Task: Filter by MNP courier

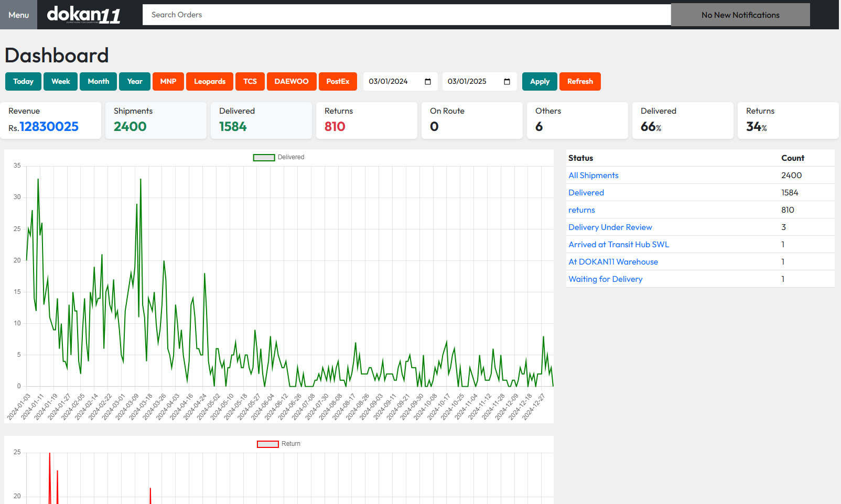Action: pos(168,82)
